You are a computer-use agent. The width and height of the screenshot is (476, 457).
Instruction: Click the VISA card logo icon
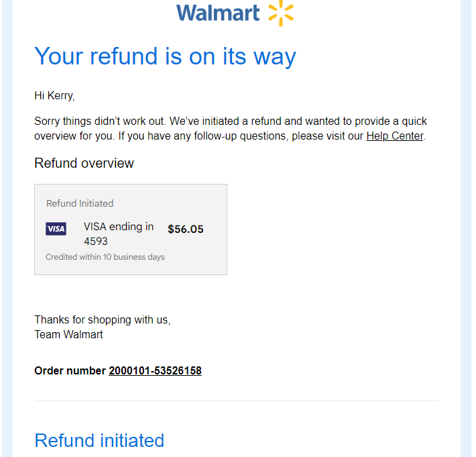coord(56,229)
